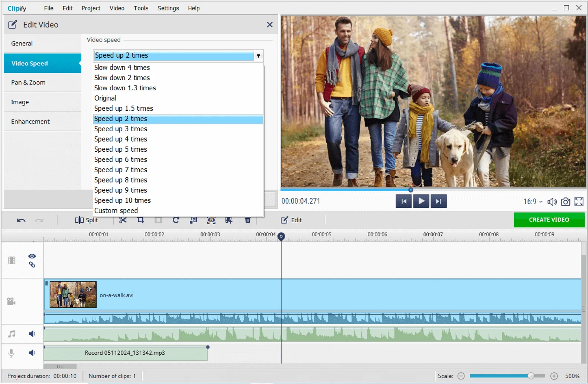Image resolution: width=588 pixels, height=384 pixels.
Task: Choose Slow down 2 times
Action: click(178, 78)
